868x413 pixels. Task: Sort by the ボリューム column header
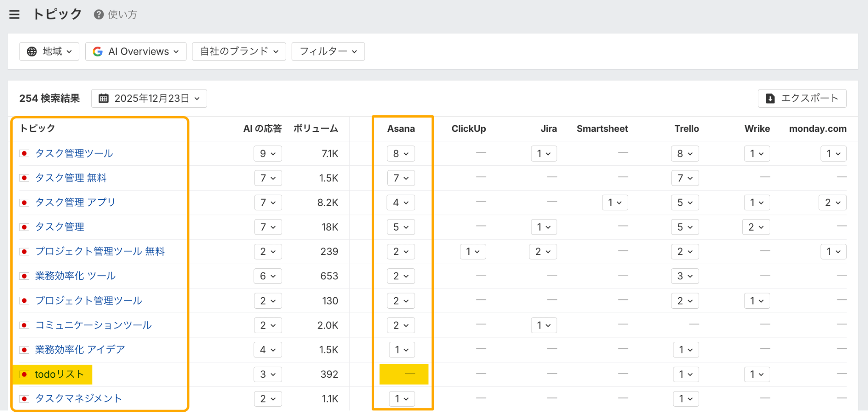point(315,128)
